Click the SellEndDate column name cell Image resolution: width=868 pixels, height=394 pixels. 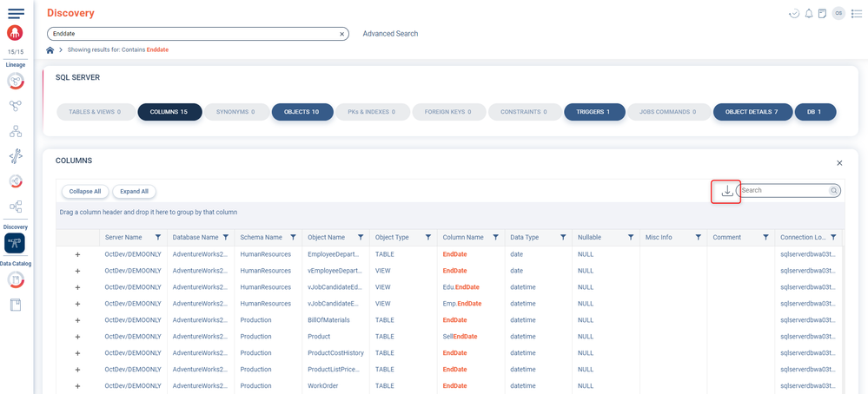click(x=460, y=337)
